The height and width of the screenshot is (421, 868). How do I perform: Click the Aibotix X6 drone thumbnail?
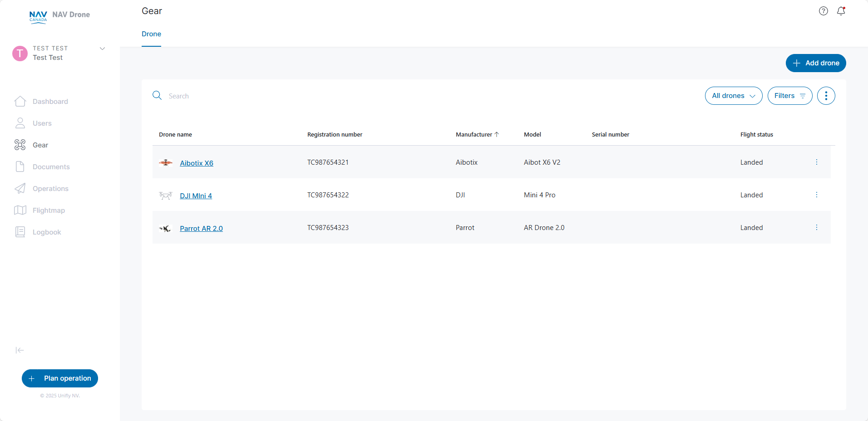(166, 162)
